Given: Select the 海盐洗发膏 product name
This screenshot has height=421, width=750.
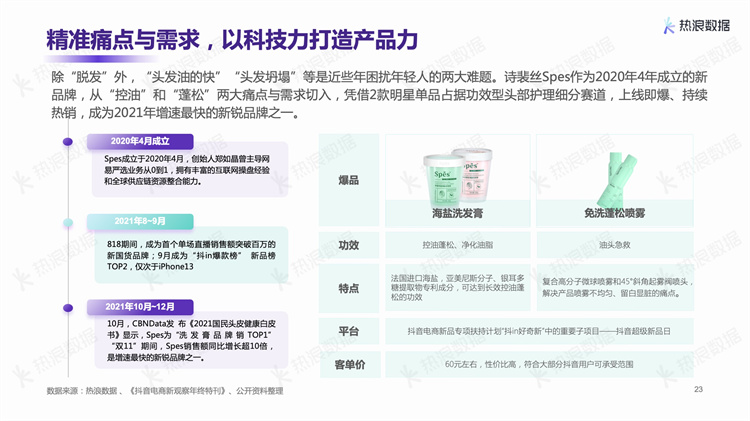Looking at the screenshot, I should click(456, 214).
